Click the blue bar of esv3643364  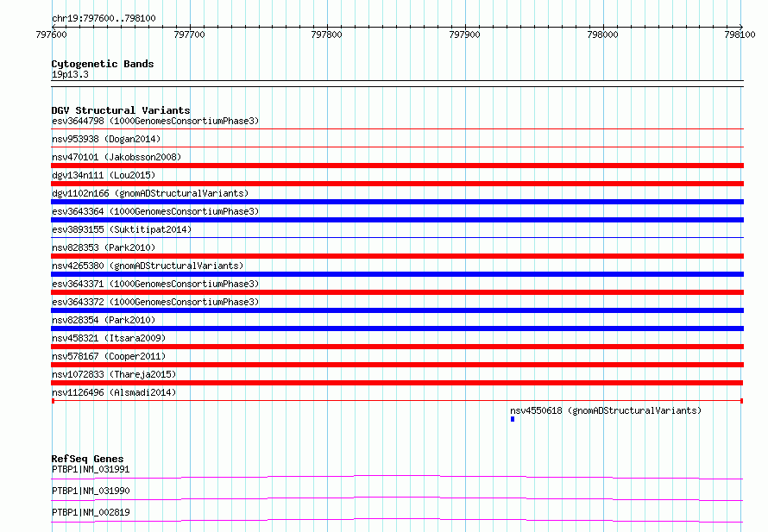pos(397,220)
